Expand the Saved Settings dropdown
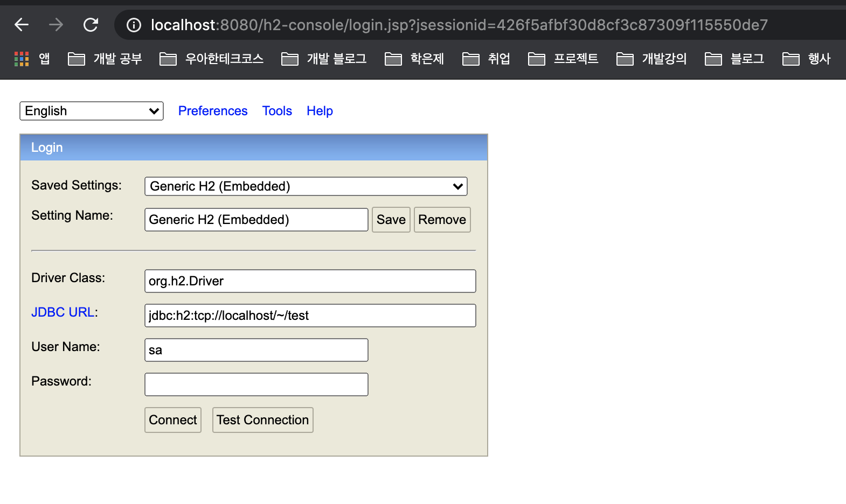846x504 pixels. pyautogui.click(x=306, y=186)
